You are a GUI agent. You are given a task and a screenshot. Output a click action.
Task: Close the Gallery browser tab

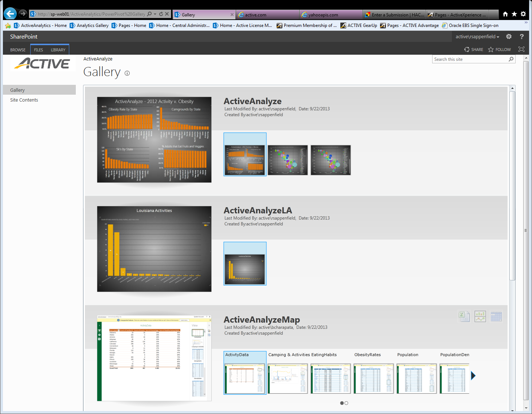232,15
